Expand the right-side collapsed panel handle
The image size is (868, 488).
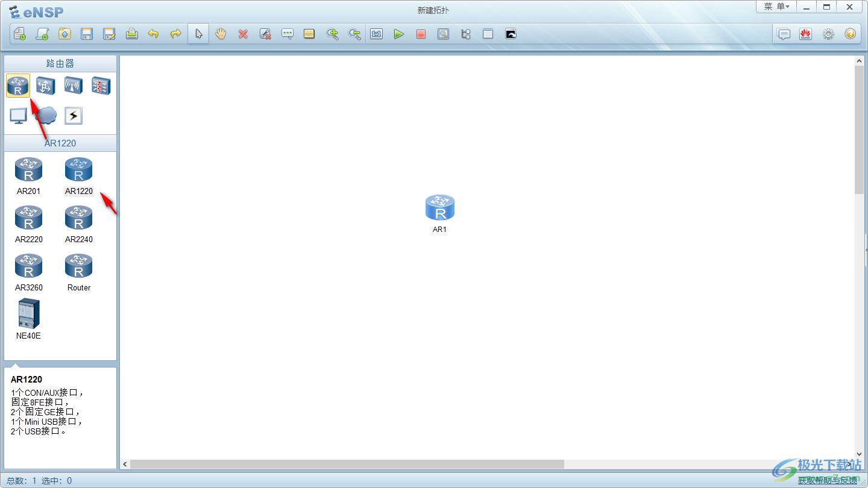(x=866, y=250)
